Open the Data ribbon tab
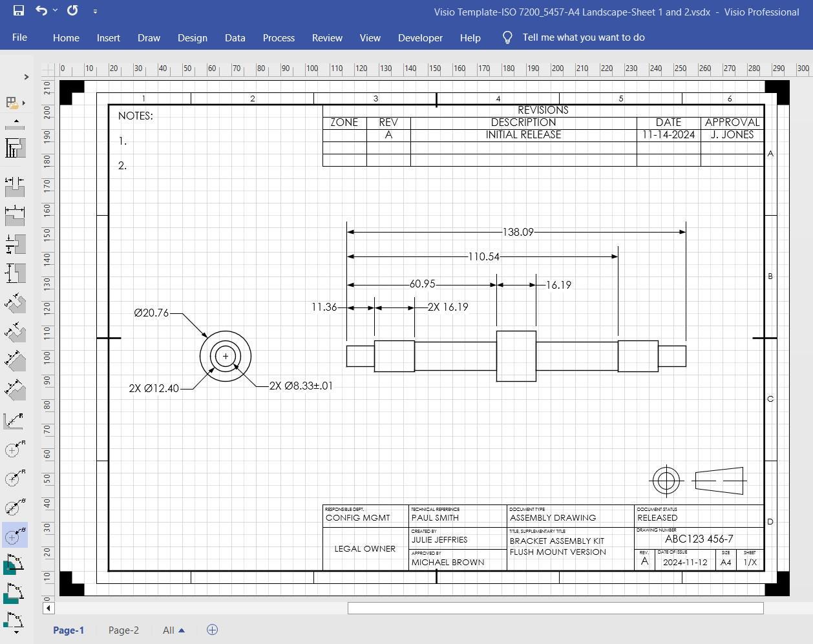The image size is (813, 644). click(235, 37)
